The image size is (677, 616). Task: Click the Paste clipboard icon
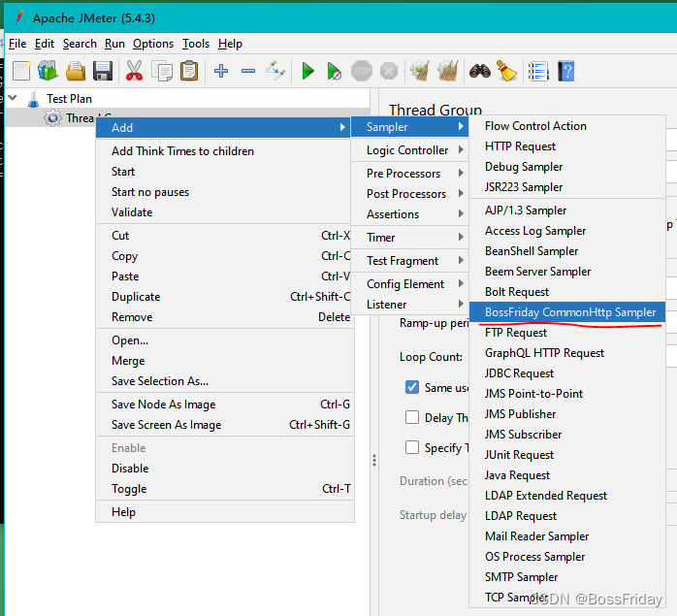pyautogui.click(x=189, y=71)
